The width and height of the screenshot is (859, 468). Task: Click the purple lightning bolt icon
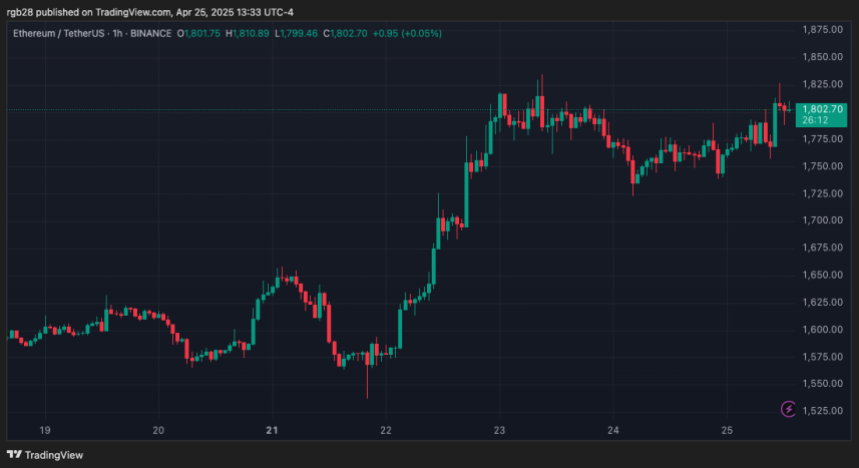pyautogui.click(x=788, y=408)
